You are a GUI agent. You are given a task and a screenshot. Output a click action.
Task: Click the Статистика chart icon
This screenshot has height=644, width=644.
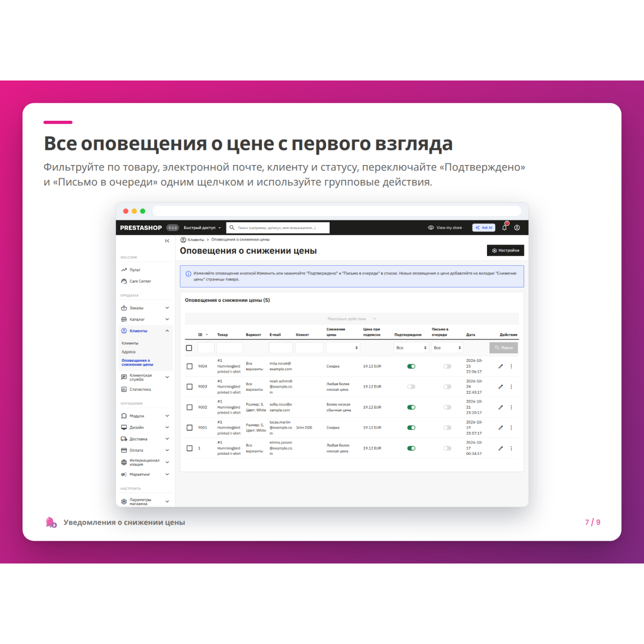[x=124, y=389]
